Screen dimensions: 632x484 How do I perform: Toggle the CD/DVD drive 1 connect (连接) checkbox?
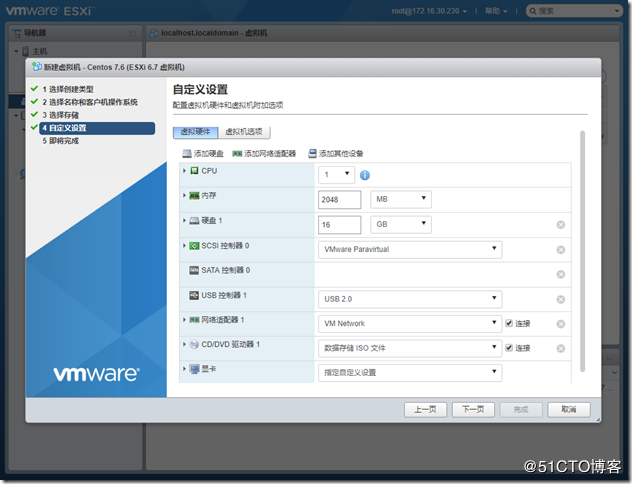(x=509, y=348)
